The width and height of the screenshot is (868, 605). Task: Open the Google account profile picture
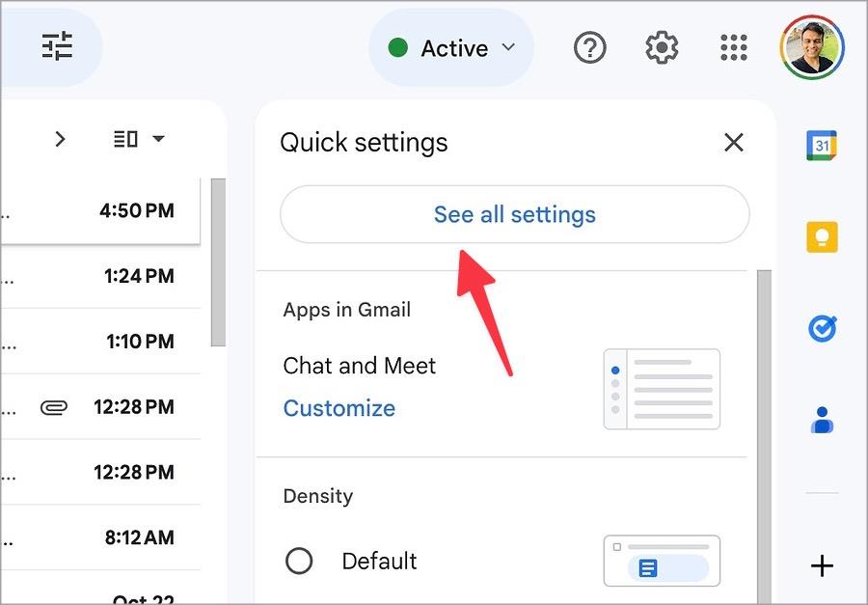click(811, 47)
